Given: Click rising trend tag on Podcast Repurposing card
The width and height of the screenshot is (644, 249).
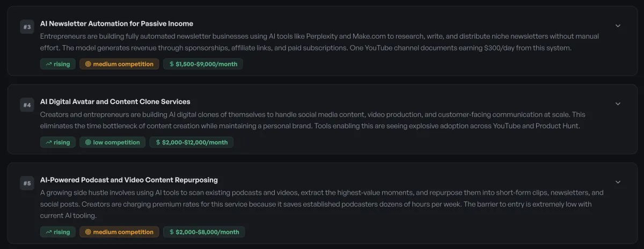Looking at the screenshot, I should (x=58, y=232).
